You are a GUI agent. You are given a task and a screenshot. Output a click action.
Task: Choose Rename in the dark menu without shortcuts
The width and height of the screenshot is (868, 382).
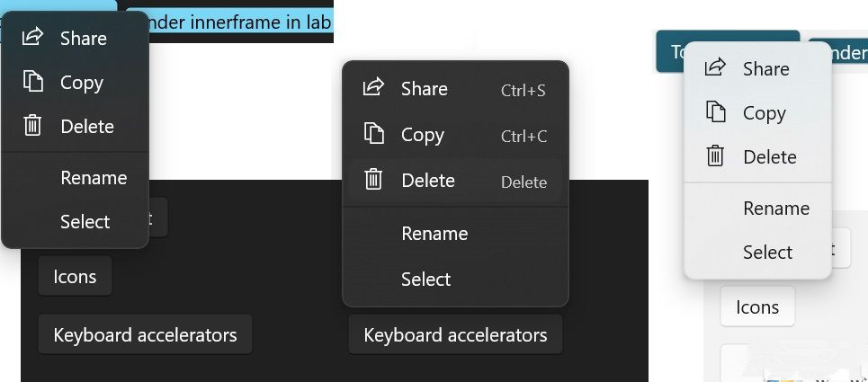(94, 178)
